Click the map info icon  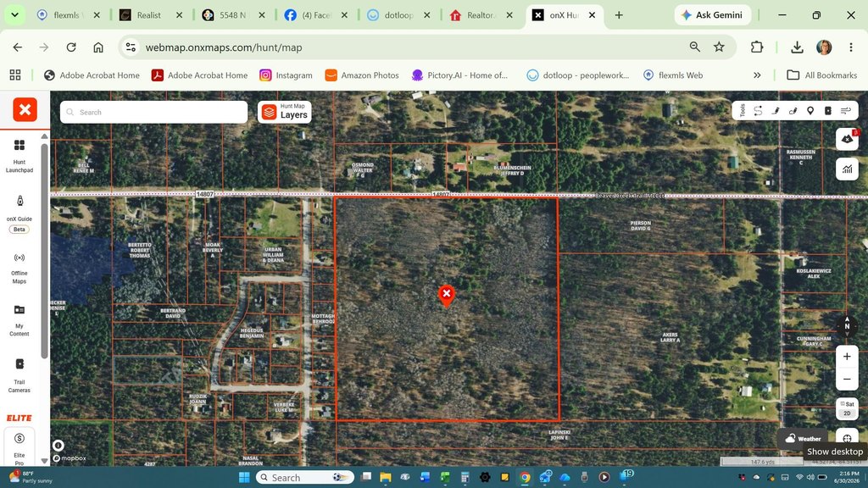pyautogui.click(x=58, y=446)
